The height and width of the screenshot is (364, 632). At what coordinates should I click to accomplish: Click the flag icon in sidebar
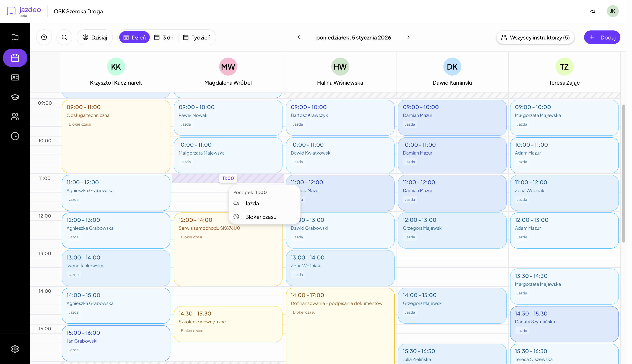pos(15,38)
